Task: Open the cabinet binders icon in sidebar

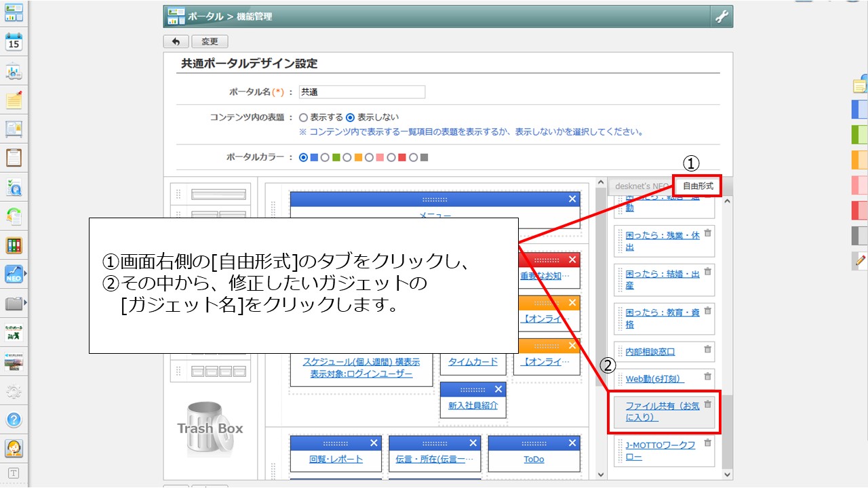Action: (x=14, y=245)
